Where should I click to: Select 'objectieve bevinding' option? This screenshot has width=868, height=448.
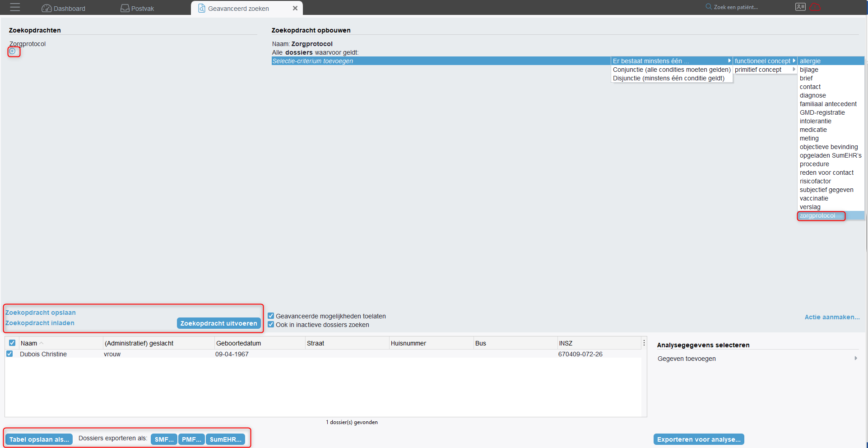[831, 147]
